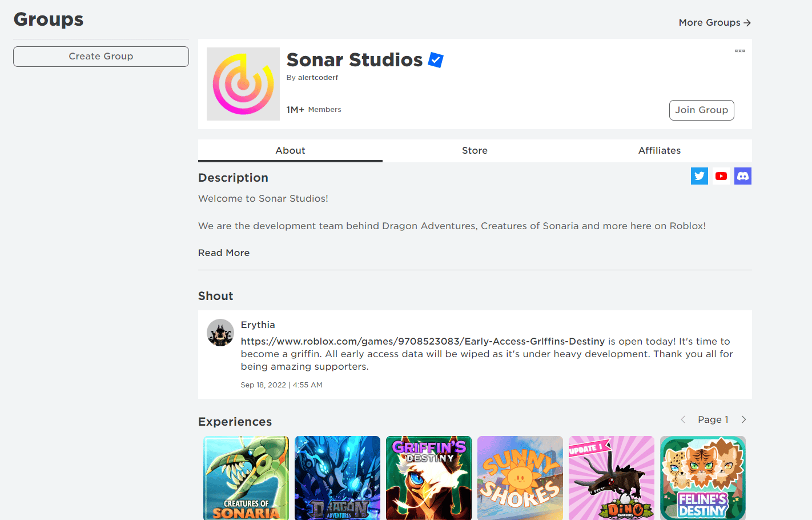Click the verified badge beside Sonar Studios
Screen dimensions: 812x520
click(x=436, y=60)
